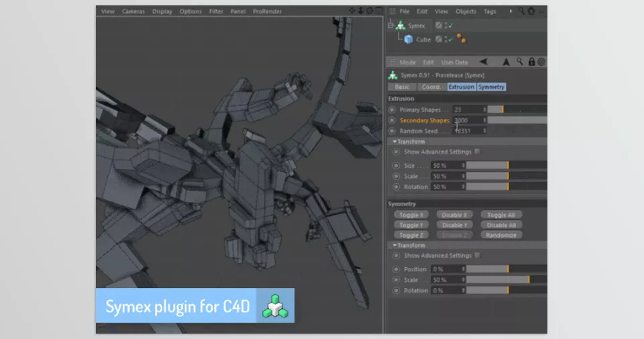The height and width of the screenshot is (339, 644).
Task: Toggle Cube green enable checkmark
Action: [x=451, y=40]
